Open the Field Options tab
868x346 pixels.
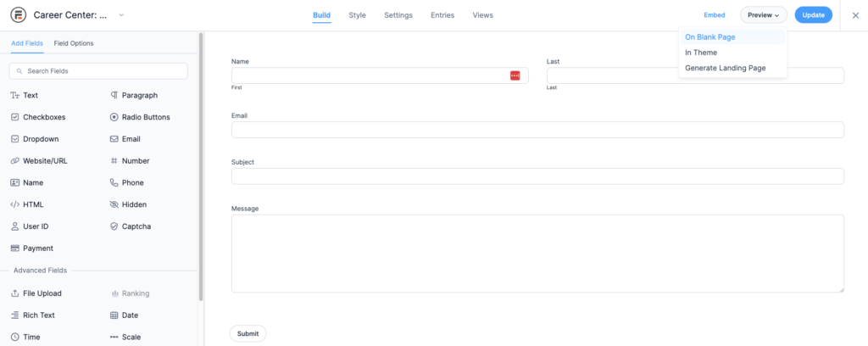point(74,43)
